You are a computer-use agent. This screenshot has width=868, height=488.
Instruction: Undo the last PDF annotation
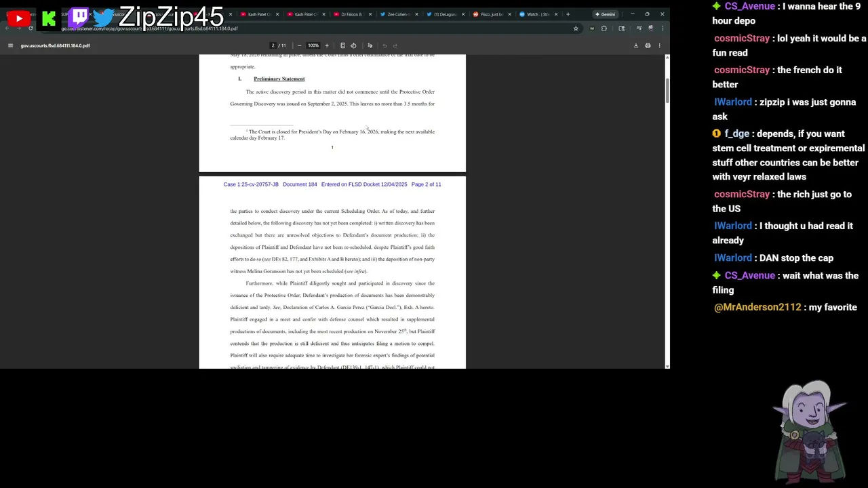pyautogui.click(x=384, y=45)
